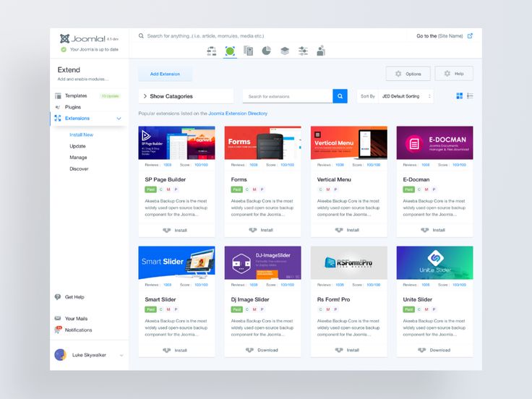
Task: Open the stacked layers icon in toolbar
Action: tap(285, 51)
